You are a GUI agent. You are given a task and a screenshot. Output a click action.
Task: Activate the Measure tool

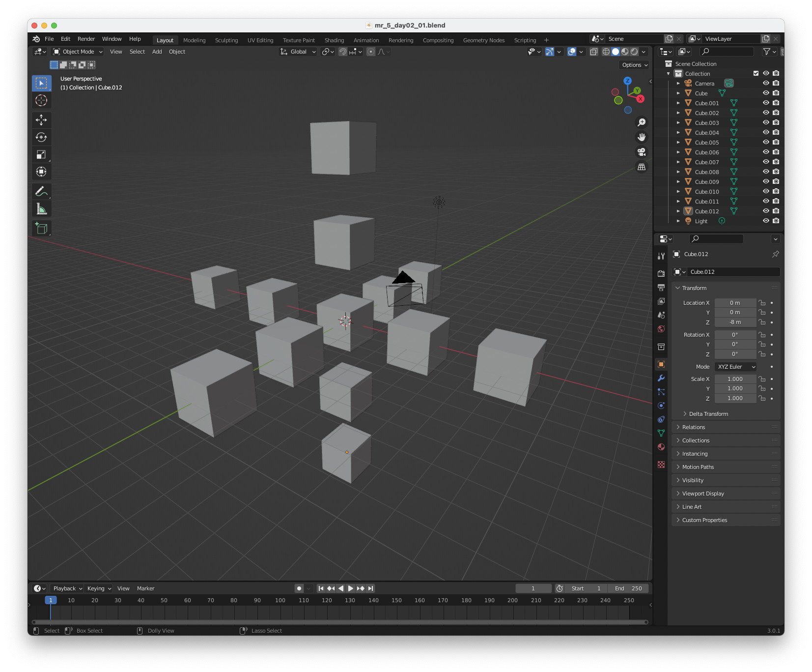pyautogui.click(x=41, y=209)
